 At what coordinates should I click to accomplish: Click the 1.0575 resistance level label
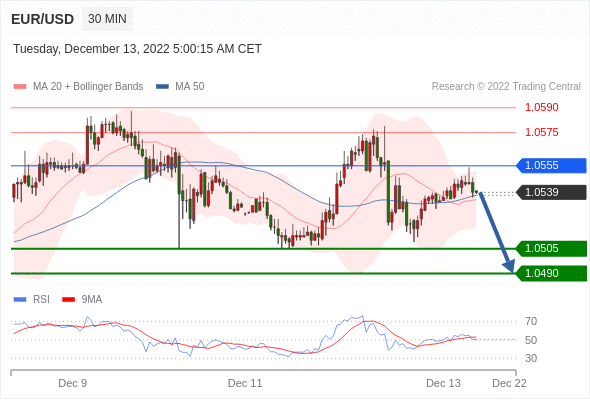pyautogui.click(x=541, y=132)
